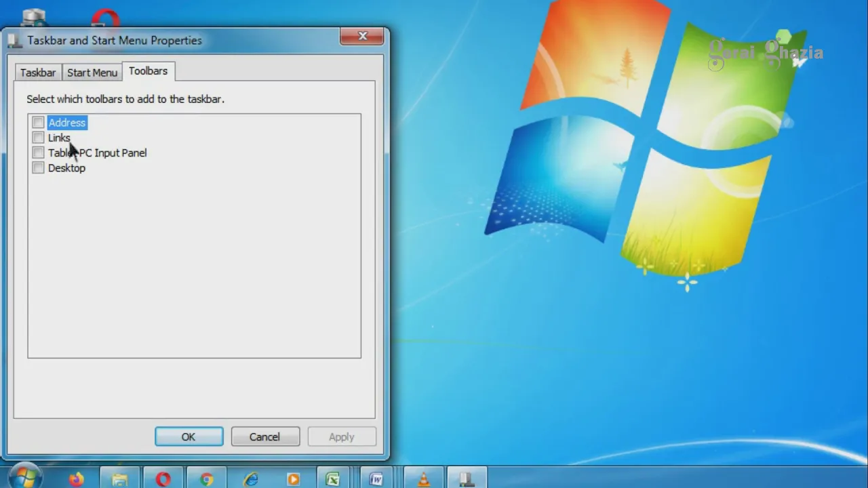Confirm with the OK button
The width and height of the screenshot is (868, 488).
189,437
